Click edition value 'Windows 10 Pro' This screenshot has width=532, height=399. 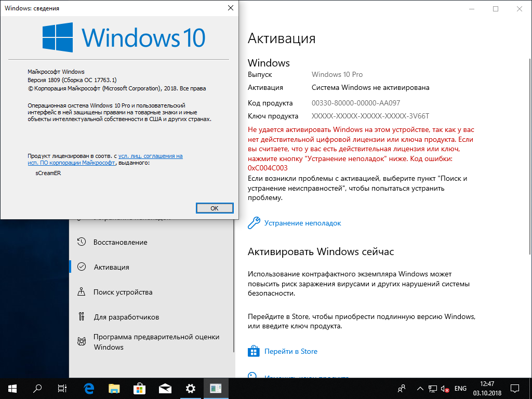point(337,74)
